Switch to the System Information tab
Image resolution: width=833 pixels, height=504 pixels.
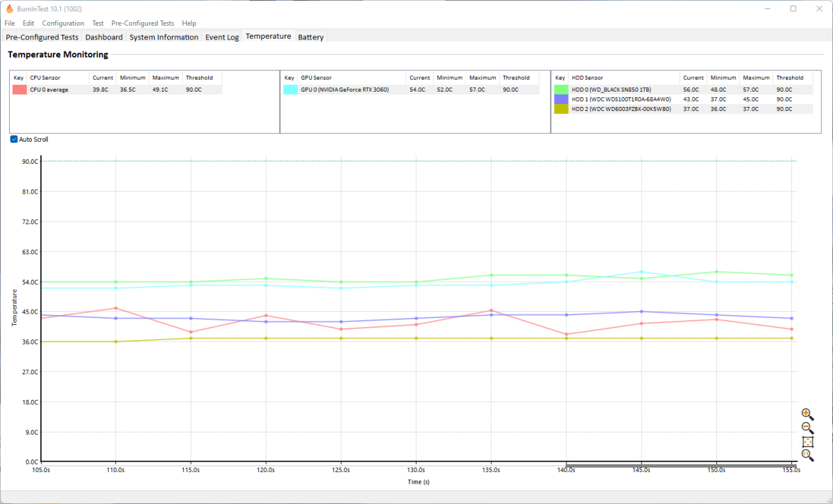pos(164,37)
